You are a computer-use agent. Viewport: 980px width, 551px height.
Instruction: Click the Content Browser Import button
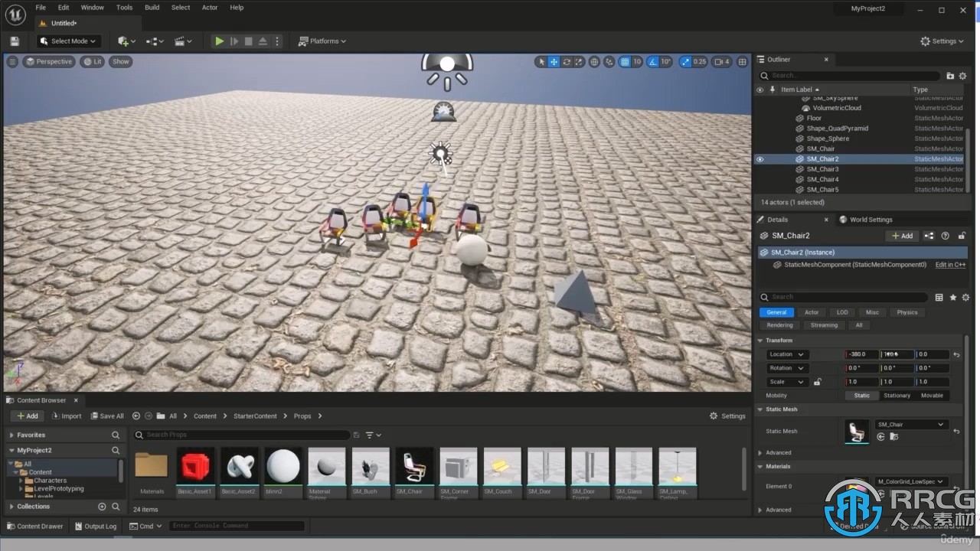pyautogui.click(x=67, y=416)
